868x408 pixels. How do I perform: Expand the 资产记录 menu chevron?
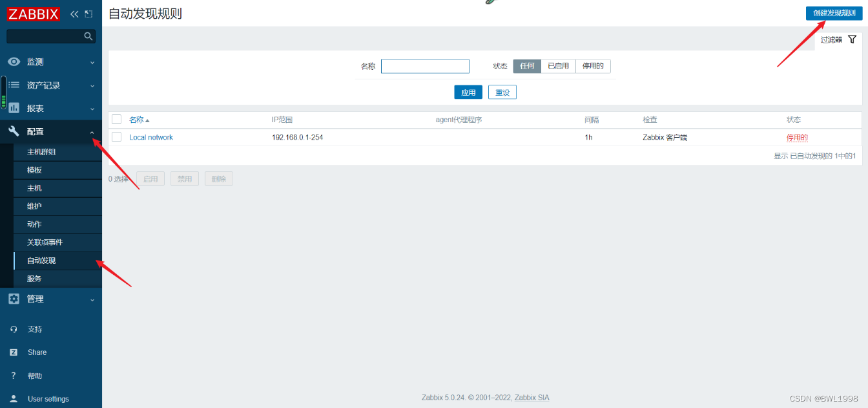(92, 86)
